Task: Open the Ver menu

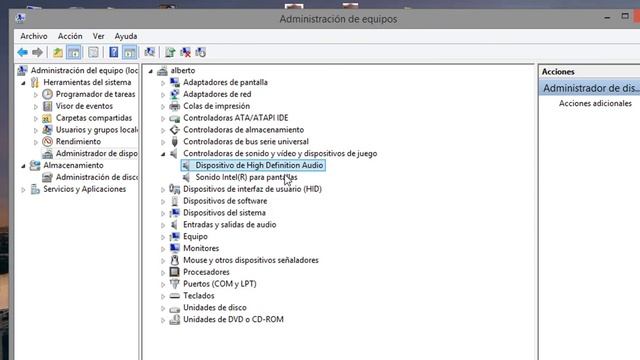Action: (98, 36)
